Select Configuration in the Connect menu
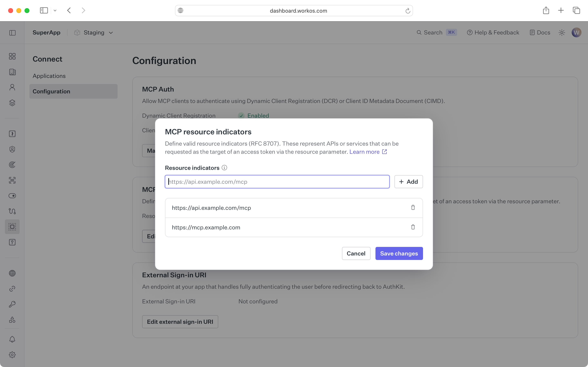The image size is (588, 367). pyautogui.click(x=51, y=92)
